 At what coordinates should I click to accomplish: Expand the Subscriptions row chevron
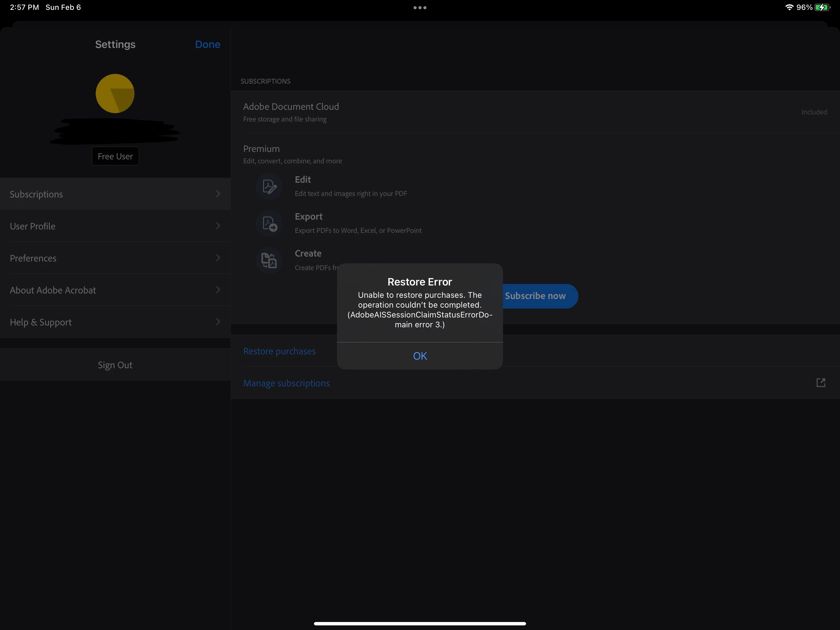coord(218,194)
